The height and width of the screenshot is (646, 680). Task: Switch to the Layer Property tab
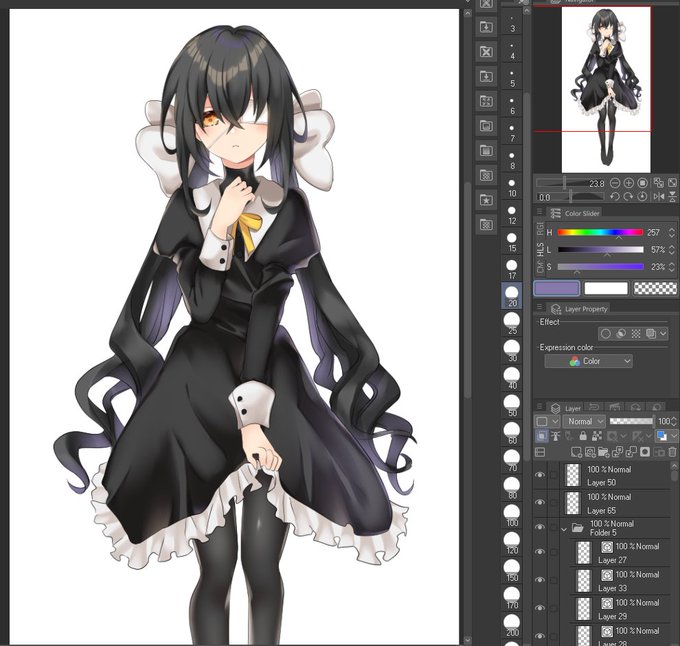pyautogui.click(x=579, y=309)
